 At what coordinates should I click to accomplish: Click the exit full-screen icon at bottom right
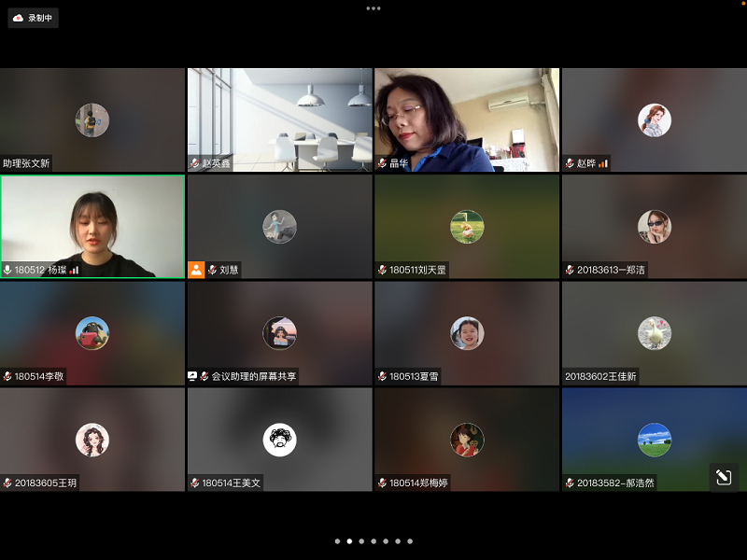tap(723, 477)
